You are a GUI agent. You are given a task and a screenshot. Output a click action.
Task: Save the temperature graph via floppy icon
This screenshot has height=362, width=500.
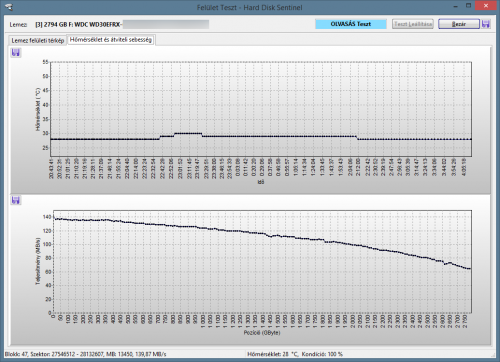click(x=16, y=53)
